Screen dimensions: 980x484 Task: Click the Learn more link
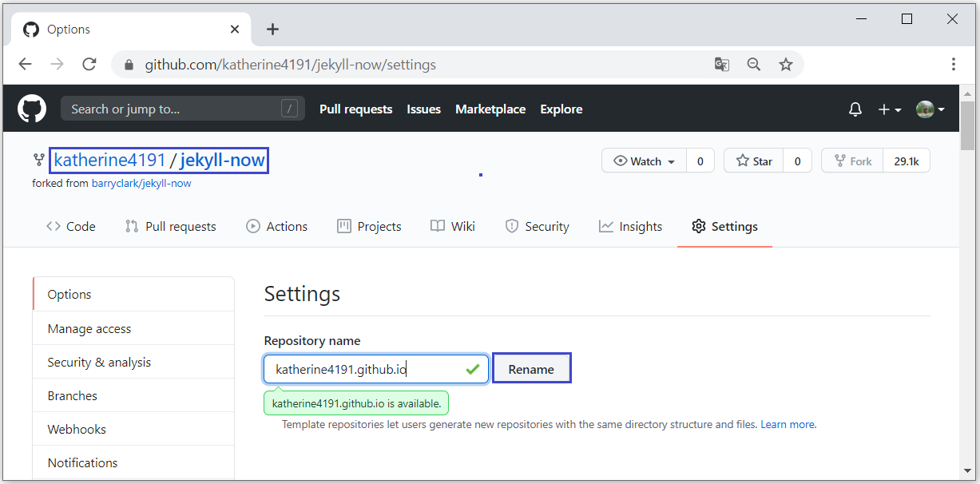point(788,424)
